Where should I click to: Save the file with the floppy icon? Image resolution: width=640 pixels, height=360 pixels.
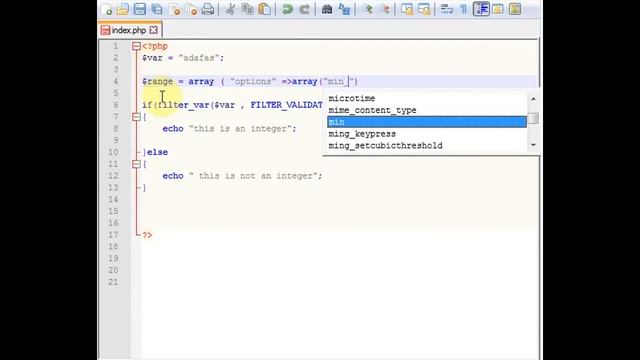tap(140, 9)
